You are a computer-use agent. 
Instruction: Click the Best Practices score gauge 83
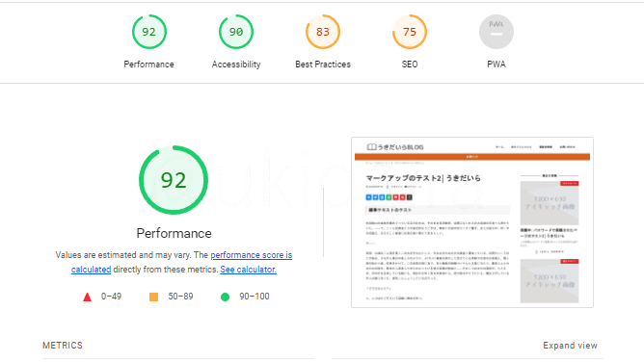coord(323,32)
